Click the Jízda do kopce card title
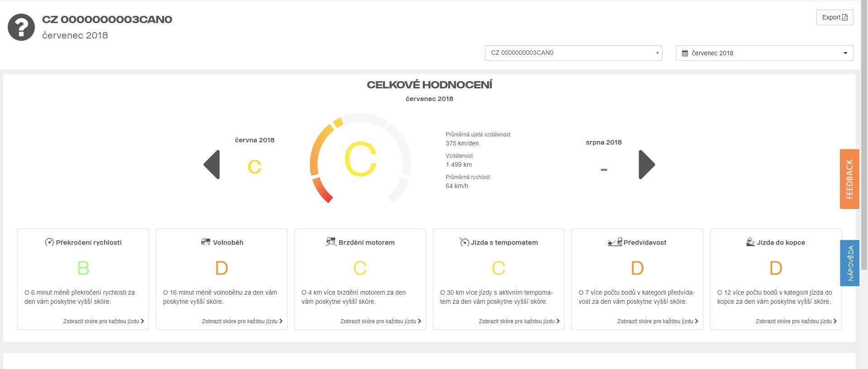The image size is (868, 369). pyautogui.click(x=781, y=243)
